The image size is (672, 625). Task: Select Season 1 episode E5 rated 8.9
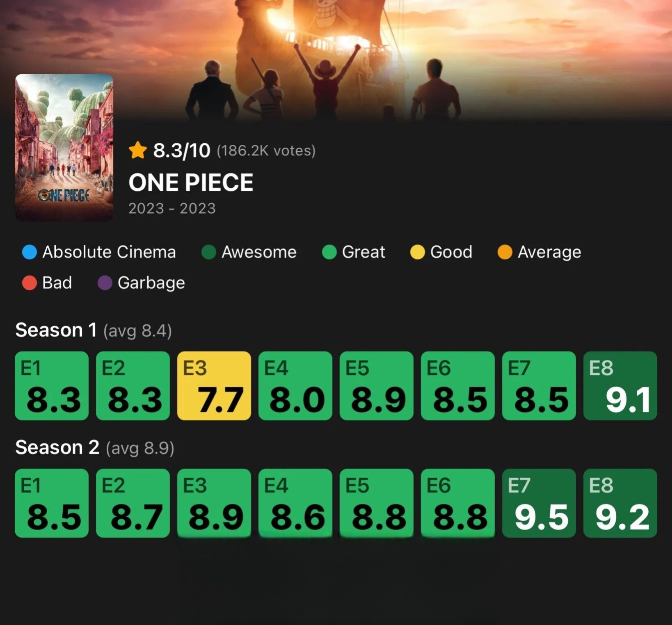[x=377, y=385]
